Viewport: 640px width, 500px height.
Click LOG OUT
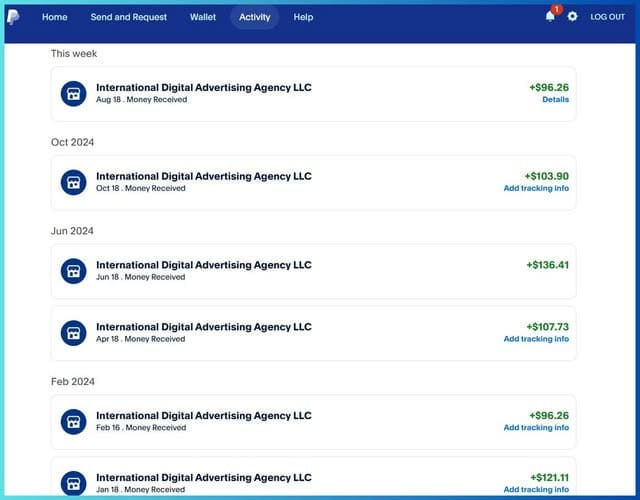607,17
